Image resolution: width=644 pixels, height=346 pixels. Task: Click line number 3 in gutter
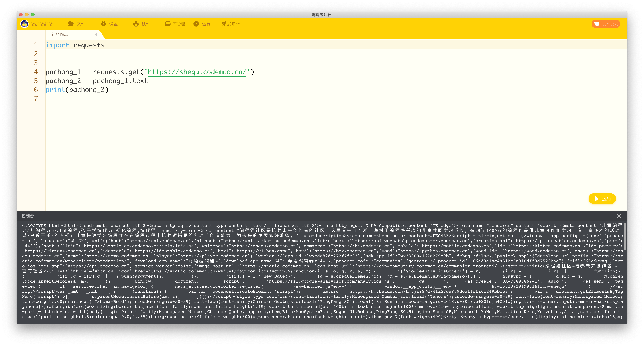(36, 63)
